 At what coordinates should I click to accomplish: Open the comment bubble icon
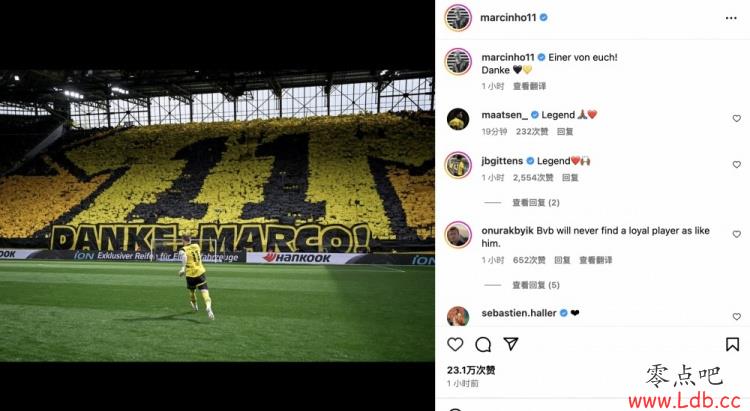coord(483,344)
